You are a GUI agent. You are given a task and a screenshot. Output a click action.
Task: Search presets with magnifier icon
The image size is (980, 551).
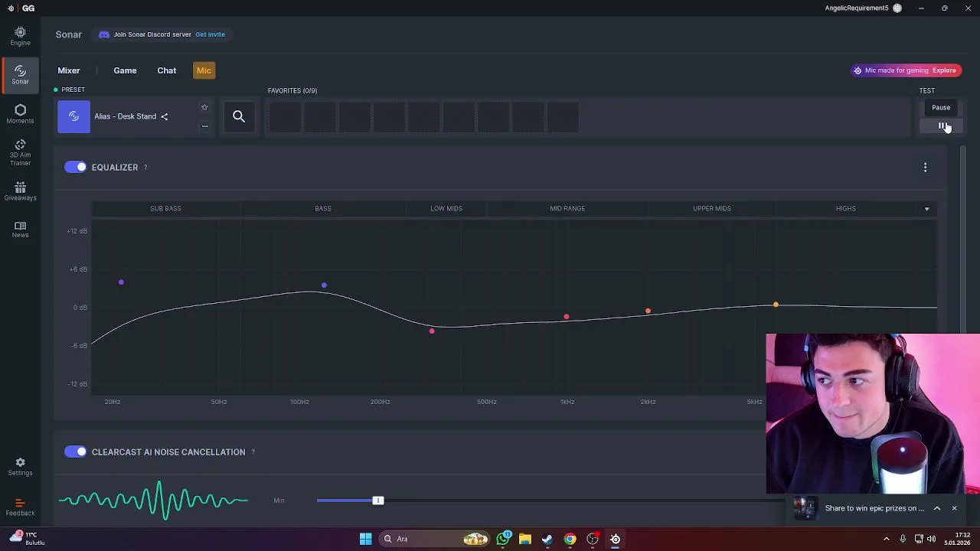pos(239,116)
